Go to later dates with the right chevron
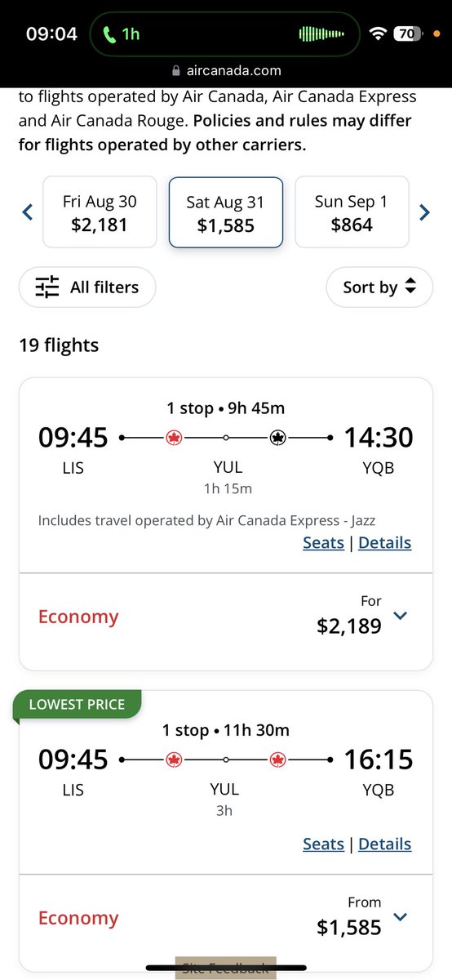This screenshot has width=452, height=980. pos(424,213)
